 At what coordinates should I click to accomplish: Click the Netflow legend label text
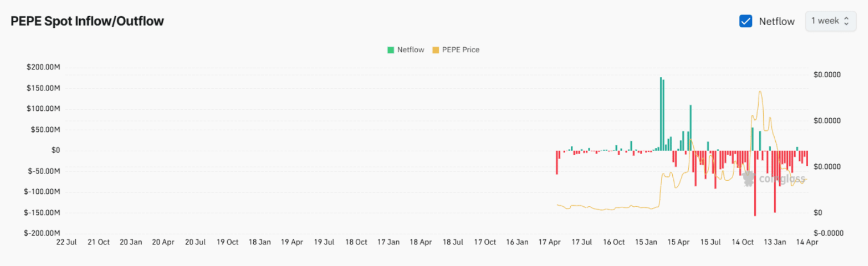point(410,50)
